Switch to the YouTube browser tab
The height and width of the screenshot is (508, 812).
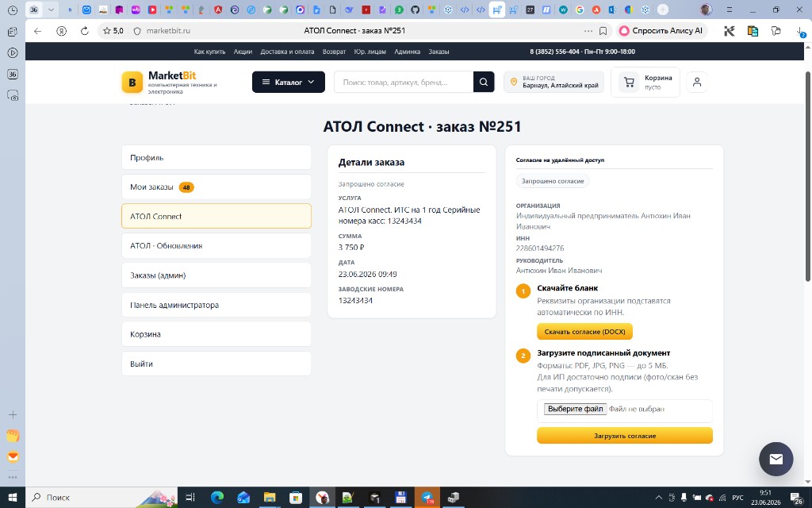pos(152,10)
